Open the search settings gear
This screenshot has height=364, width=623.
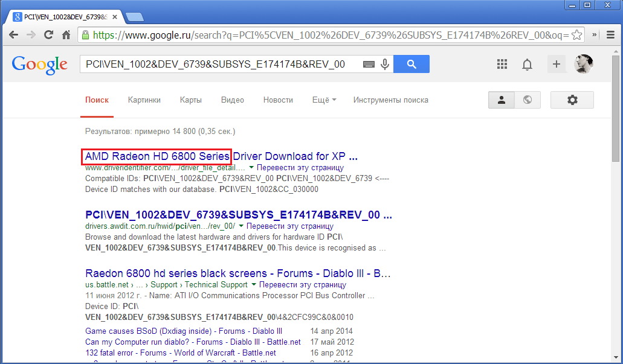[572, 100]
